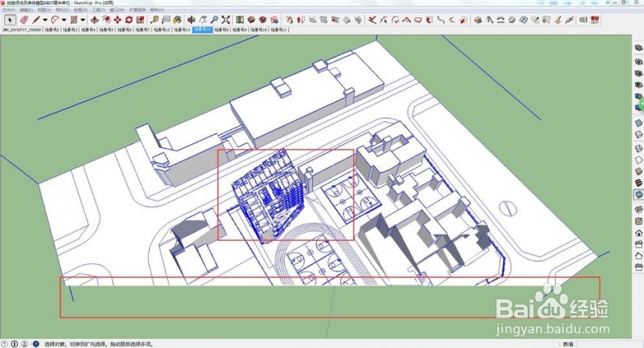Choose the pencil Line tool

[36, 19]
